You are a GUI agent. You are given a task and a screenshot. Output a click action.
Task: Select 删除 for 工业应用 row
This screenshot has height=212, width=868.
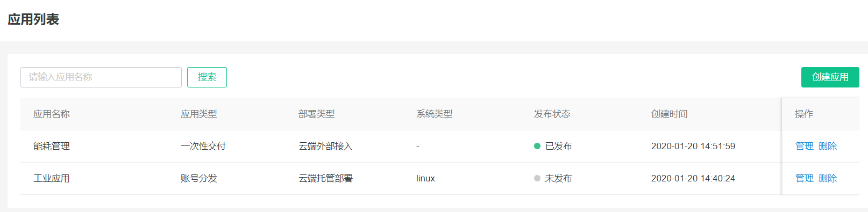pos(828,178)
